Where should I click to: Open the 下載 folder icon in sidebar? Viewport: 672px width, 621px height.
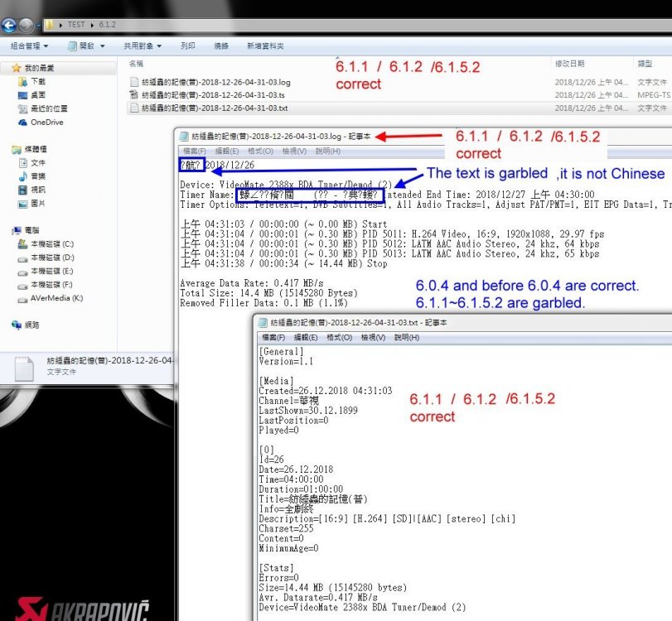tap(23, 81)
